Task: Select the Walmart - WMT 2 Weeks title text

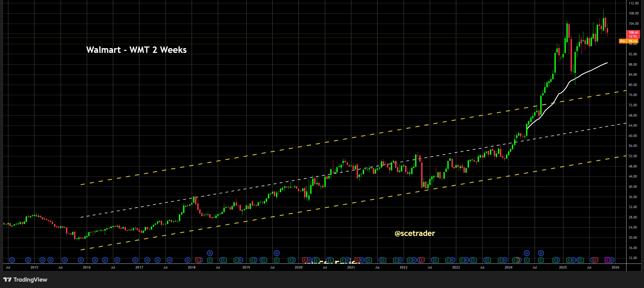Action: coord(136,50)
